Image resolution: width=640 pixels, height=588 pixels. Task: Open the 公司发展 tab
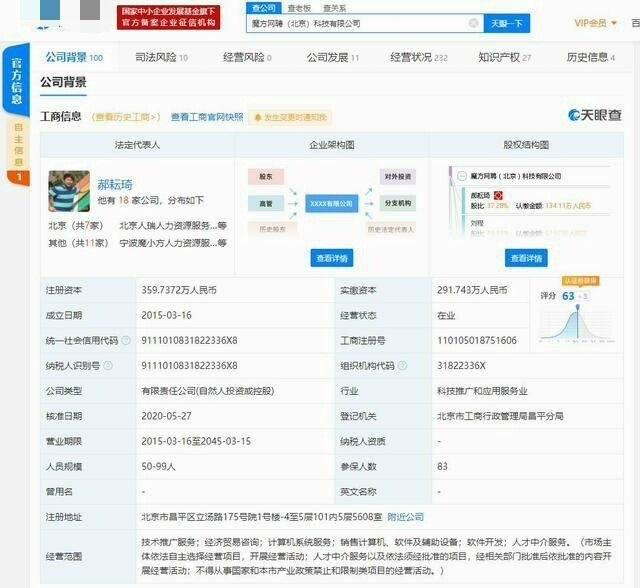point(333,58)
